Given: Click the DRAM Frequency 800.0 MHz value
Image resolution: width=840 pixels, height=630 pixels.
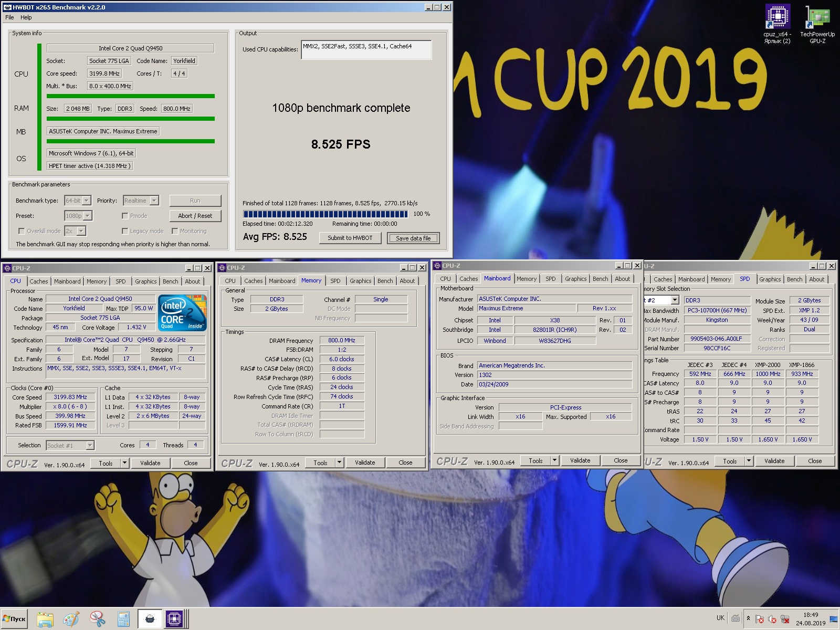Looking at the screenshot, I should pos(342,340).
